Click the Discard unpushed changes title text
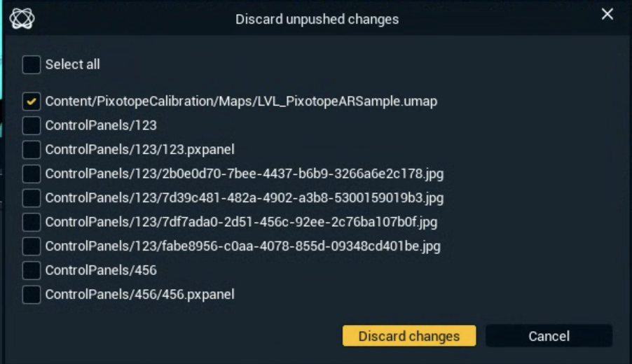The image size is (632, 364). click(317, 19)
